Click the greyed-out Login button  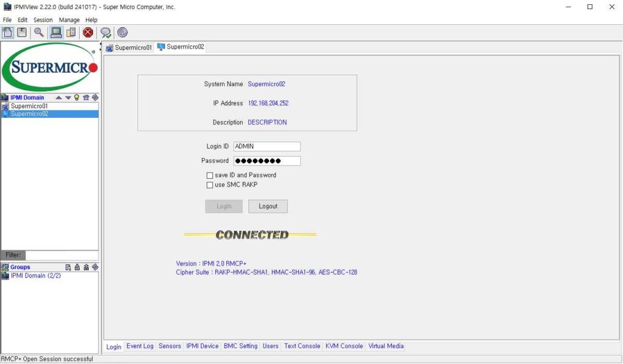click(224, 207)
